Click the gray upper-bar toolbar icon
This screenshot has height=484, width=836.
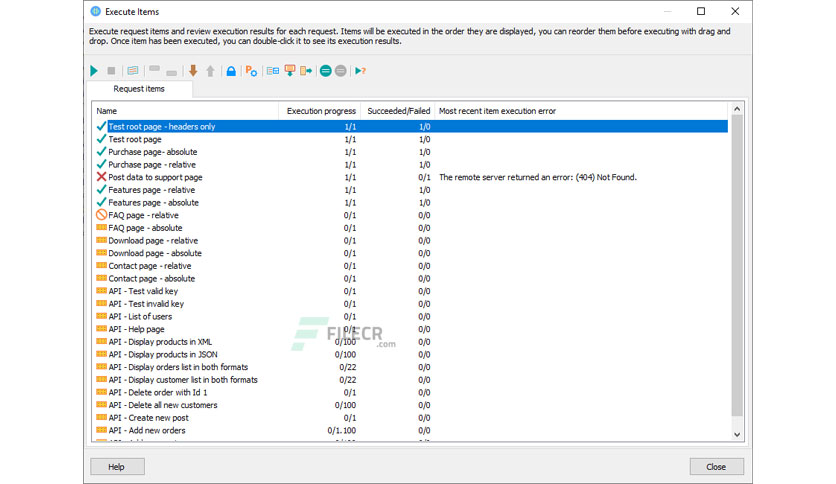(155, 69)
